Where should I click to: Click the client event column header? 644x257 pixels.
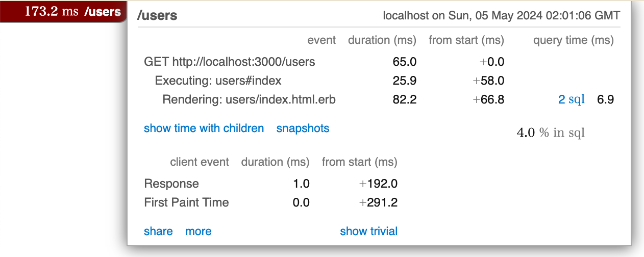pyautogui.click(x=200, y=163)
